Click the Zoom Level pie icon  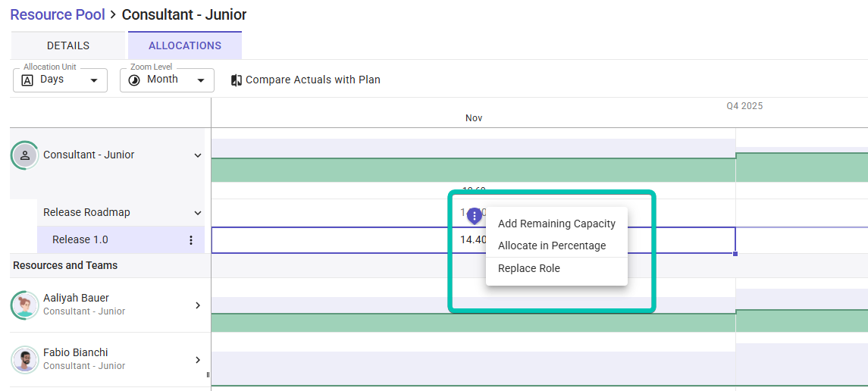click(134, 80)
